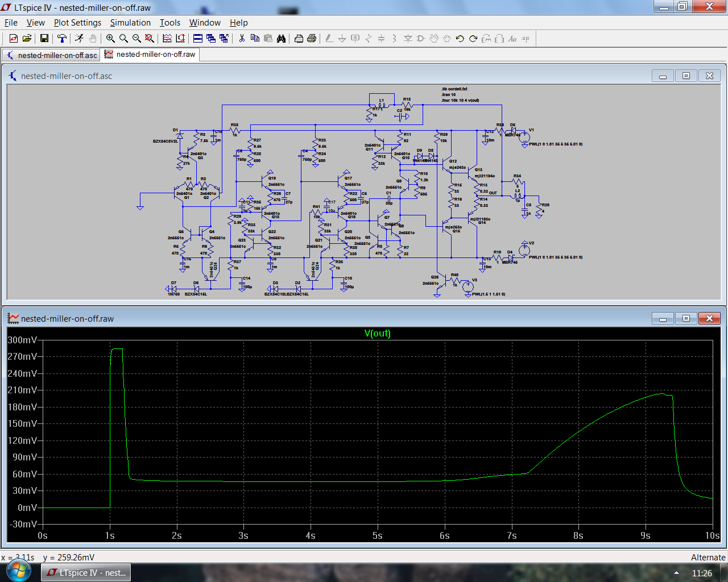Click the 300mV vertical axis label
Image resolution: width=728 pixels, height=582 pixels.
pos(23,340)
